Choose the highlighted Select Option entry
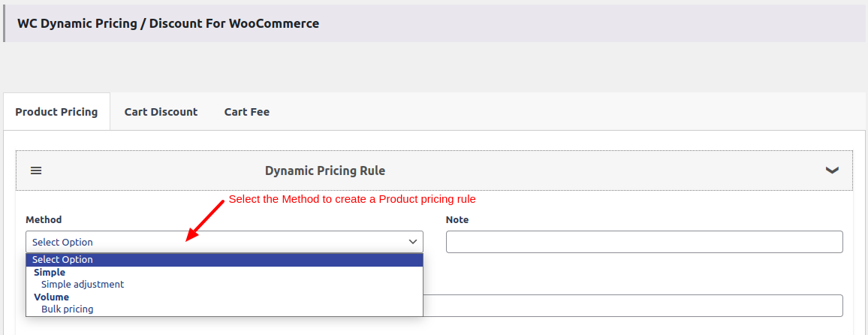This screenshot has width=868, height=335. (x=225, y=260)
